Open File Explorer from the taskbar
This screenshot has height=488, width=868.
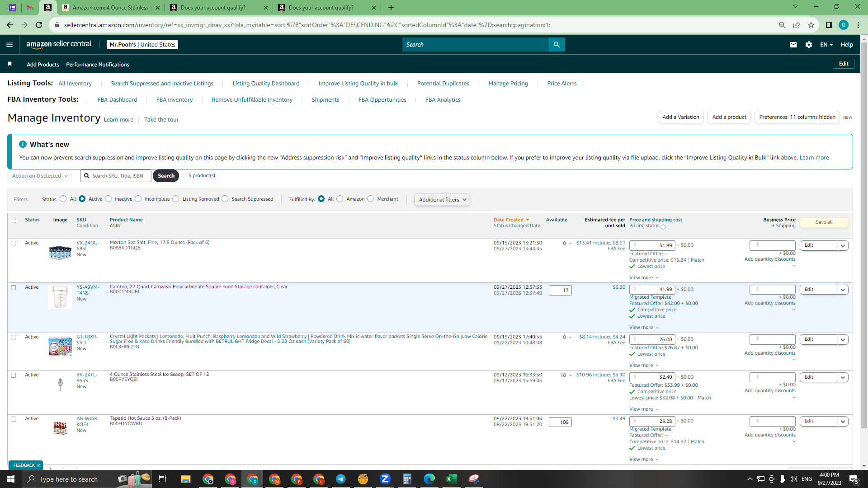pyautogui.click(x=185, y=479)
